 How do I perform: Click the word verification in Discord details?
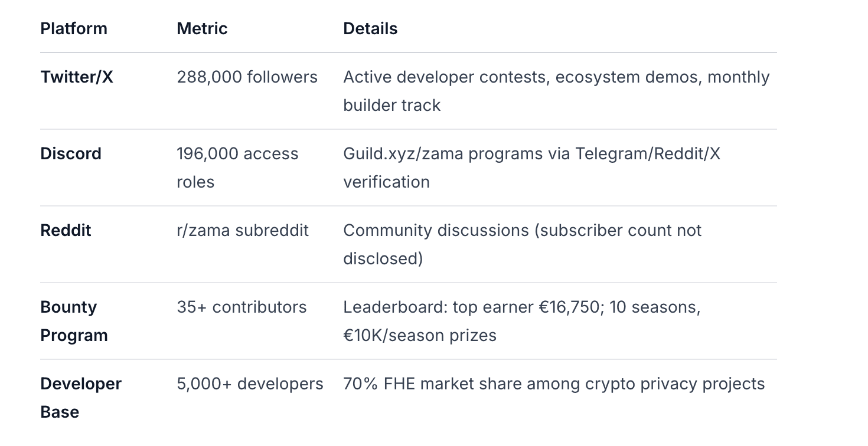[x=386, y=182]
